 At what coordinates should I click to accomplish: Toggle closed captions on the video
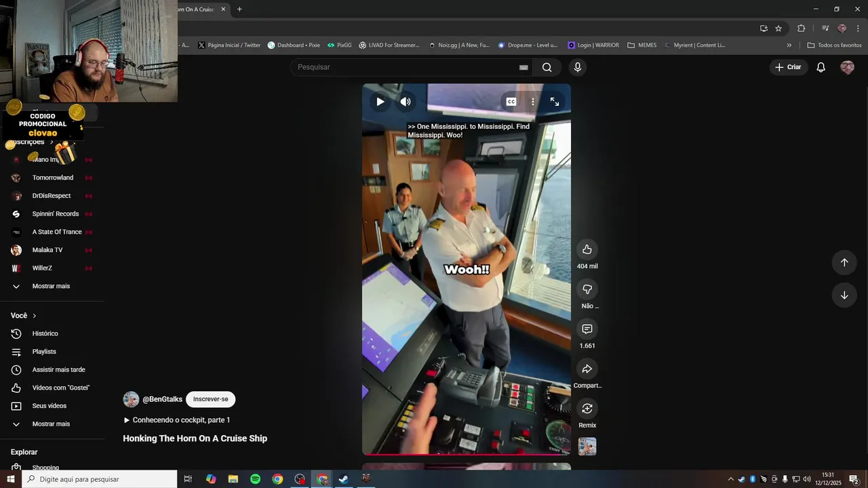pyautogui.click(x=511, y=102)
